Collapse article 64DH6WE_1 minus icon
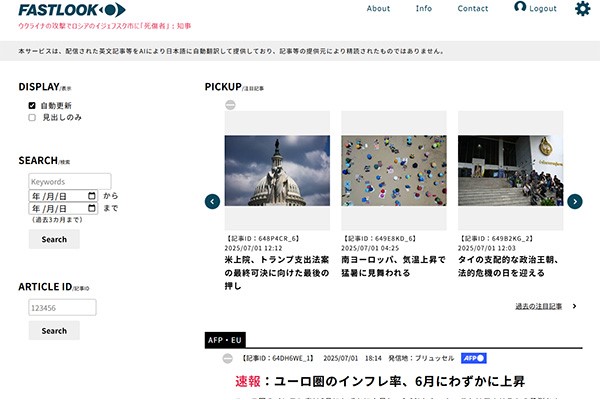This screenshot has height=400, width=600. pyautogui.click(x=228, y=358)
